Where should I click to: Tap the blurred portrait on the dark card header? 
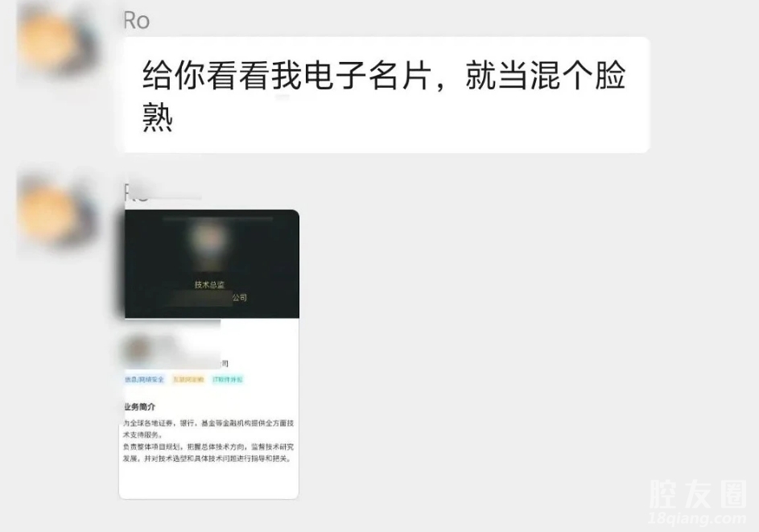(209, 242)
